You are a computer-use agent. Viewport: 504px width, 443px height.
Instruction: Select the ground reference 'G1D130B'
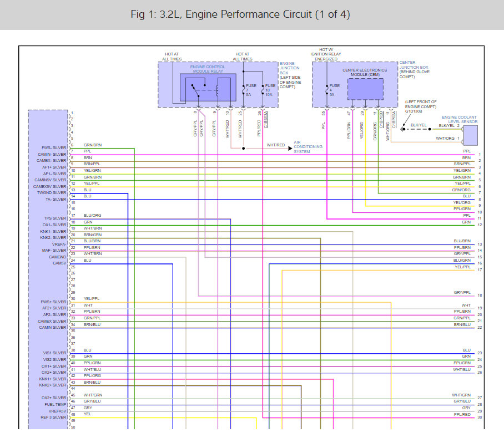click(414, 111)
